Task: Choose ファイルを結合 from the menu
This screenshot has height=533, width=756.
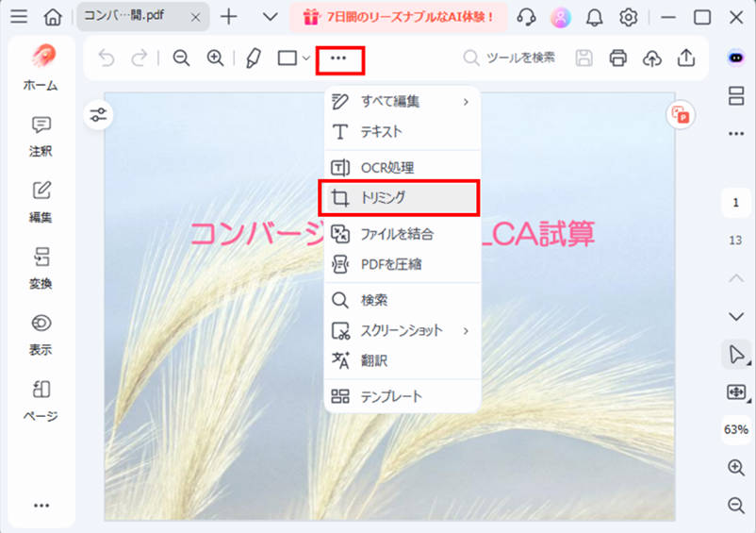Action: pyautogui.click(x=403, y=234)
